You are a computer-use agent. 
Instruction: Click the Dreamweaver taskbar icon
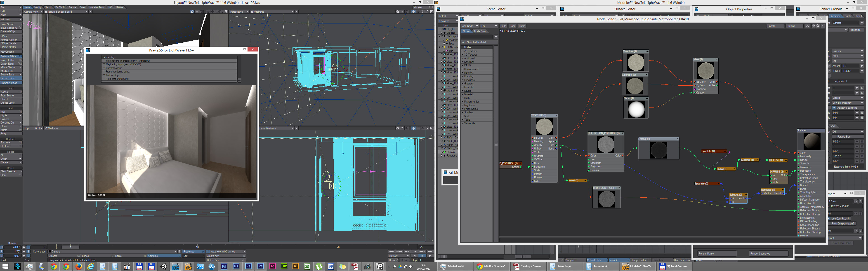click(284, 266)
